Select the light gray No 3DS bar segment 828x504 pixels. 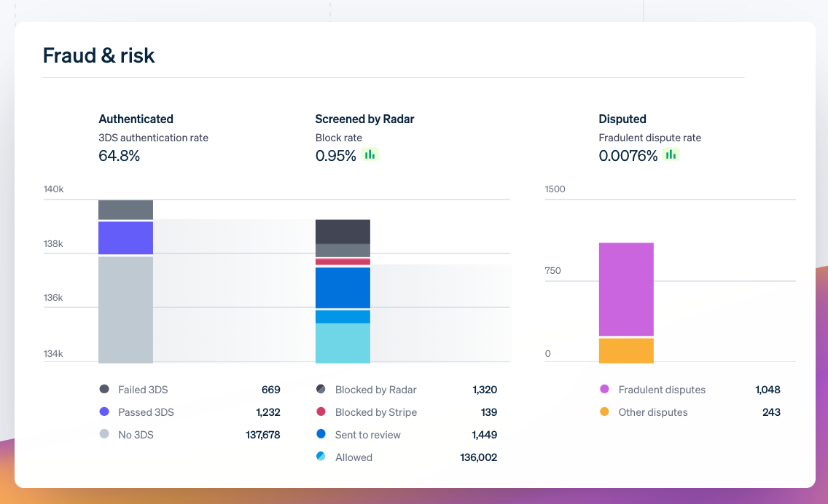125,310
